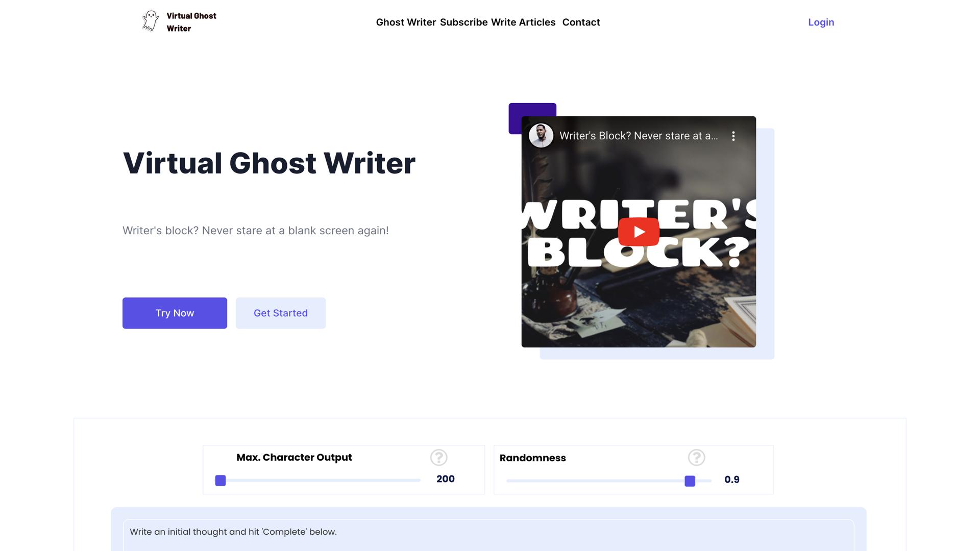
Task: Click the ghost logo icon
Action: click(x=151, y=20)
